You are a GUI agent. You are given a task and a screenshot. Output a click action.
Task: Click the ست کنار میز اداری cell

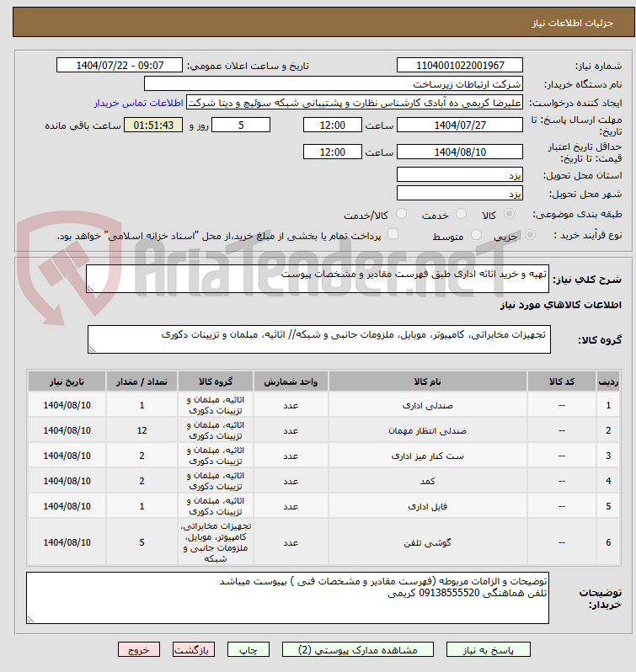click(x=427, y=456)
